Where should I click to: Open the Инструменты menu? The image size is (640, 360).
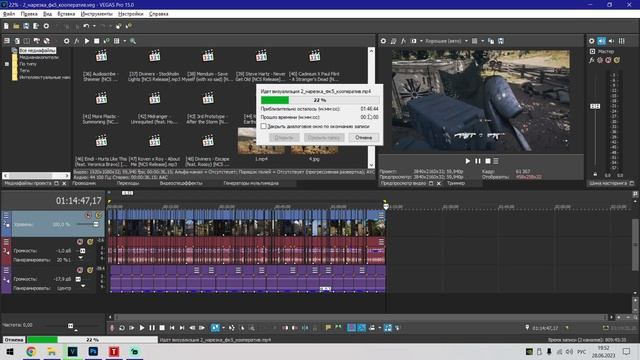click(x=96, y=14)
